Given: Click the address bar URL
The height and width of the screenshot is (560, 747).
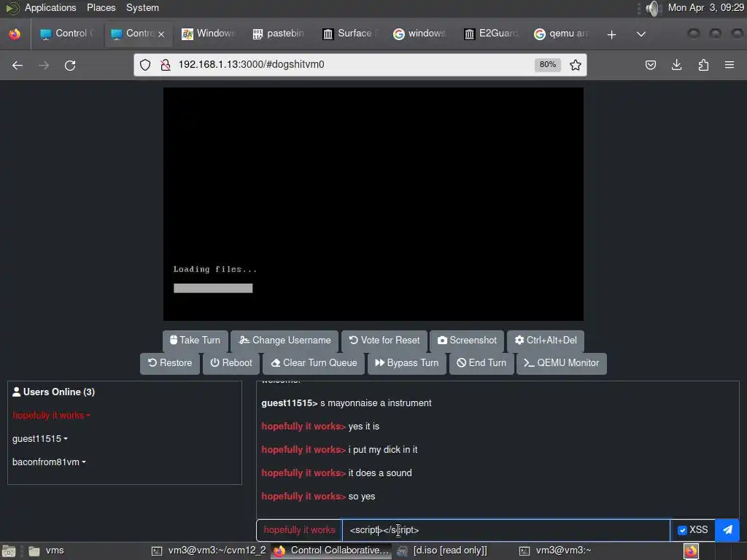Looking at the screenshot, I should [251, 65].
